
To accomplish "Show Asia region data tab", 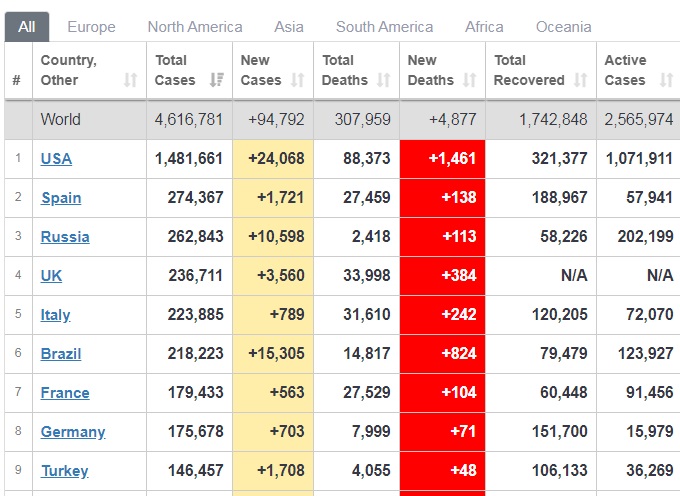I will coord(289,27).
